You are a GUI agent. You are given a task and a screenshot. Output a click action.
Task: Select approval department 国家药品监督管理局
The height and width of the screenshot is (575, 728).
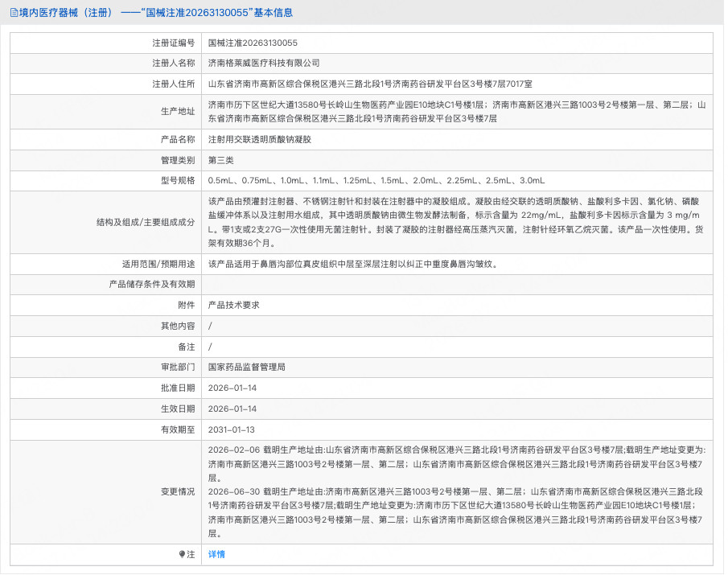pos(246,367)
